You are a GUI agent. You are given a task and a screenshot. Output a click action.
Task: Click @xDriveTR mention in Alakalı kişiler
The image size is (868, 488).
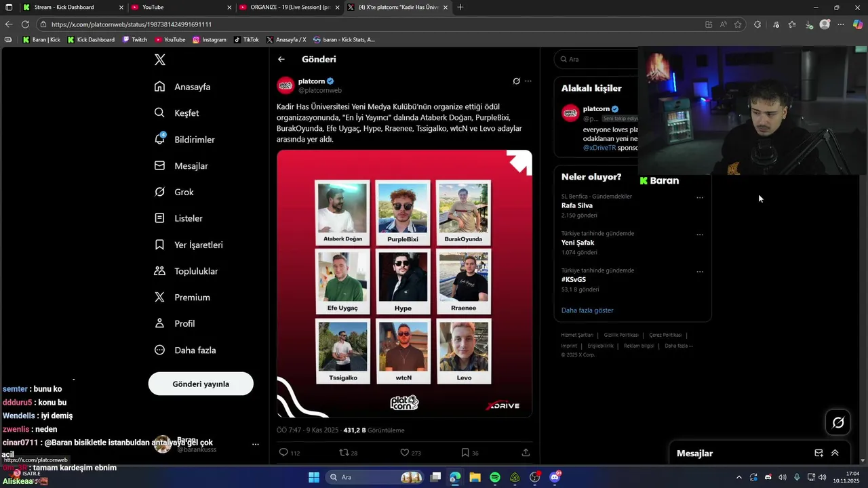(x=599, y=148)
